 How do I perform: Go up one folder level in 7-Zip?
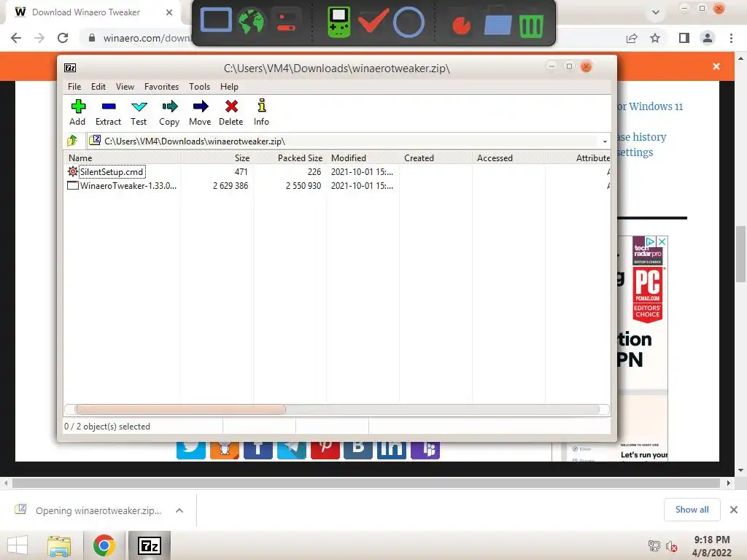click(72, 141)
